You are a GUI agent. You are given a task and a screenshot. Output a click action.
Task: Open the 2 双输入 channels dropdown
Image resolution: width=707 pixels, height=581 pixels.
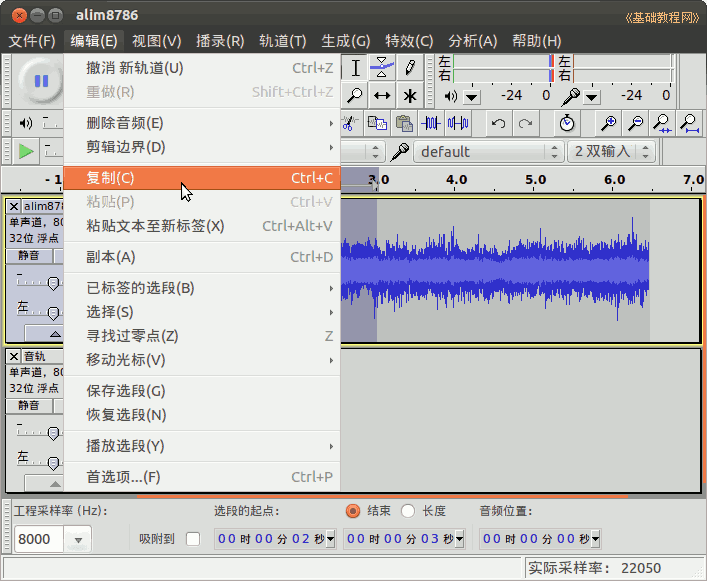point(611,151)
